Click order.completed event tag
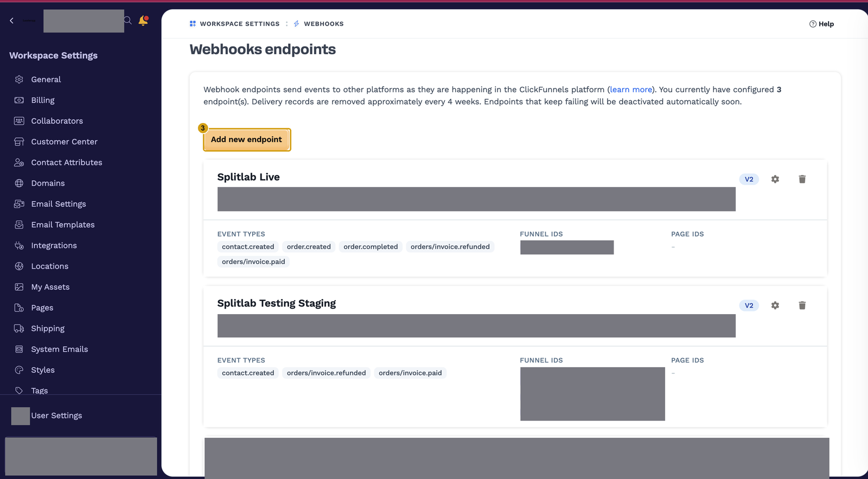868x479 pixels. (x=371, y=247)
